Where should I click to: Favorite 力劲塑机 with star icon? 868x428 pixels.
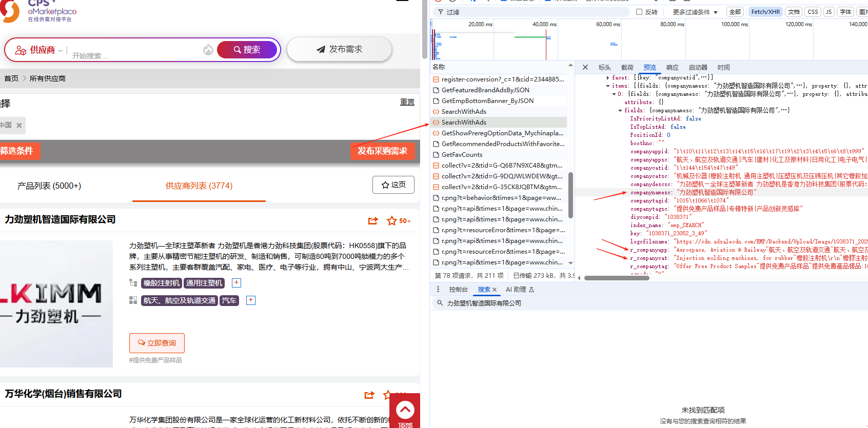(x=391, y=220)
